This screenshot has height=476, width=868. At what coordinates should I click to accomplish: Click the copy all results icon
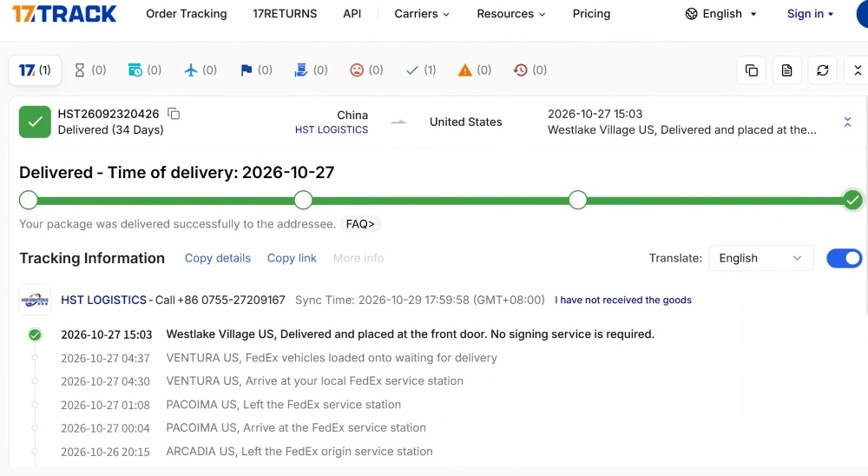(751, 70)
